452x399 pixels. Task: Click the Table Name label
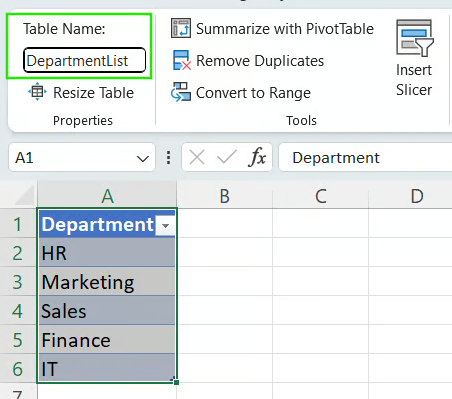pyautogui.click(x=64, y=29)
